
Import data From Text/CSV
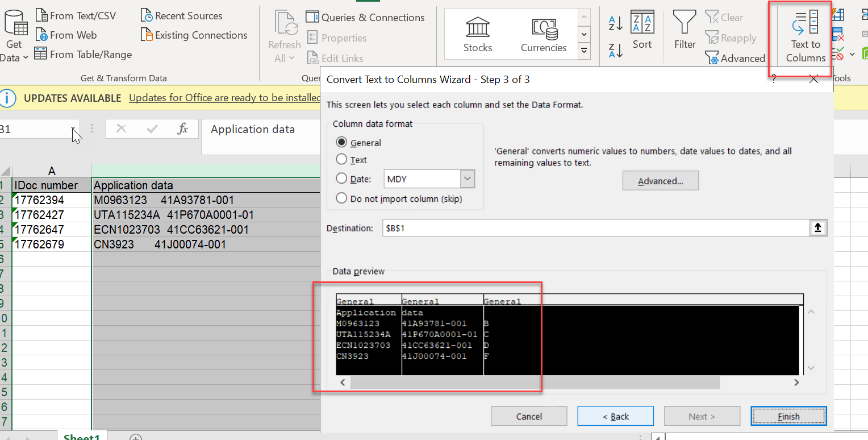tap(76, 16)
